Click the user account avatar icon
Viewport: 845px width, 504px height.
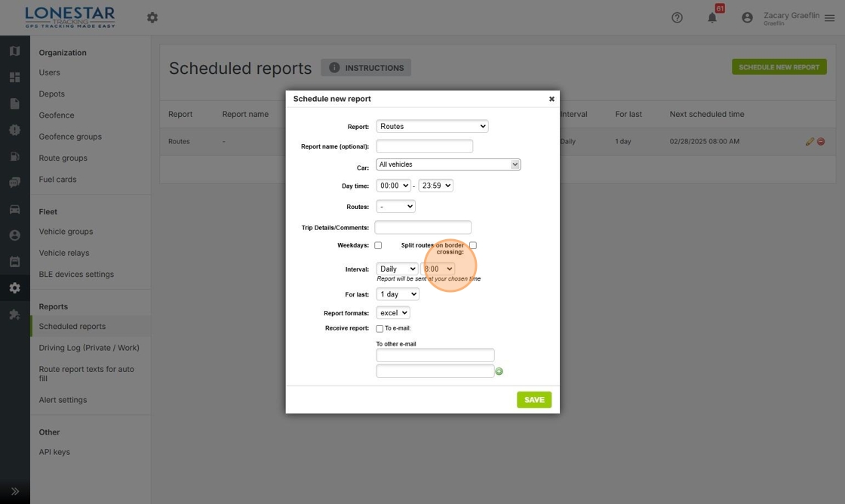pyautogui.click(x=747, y=18)
